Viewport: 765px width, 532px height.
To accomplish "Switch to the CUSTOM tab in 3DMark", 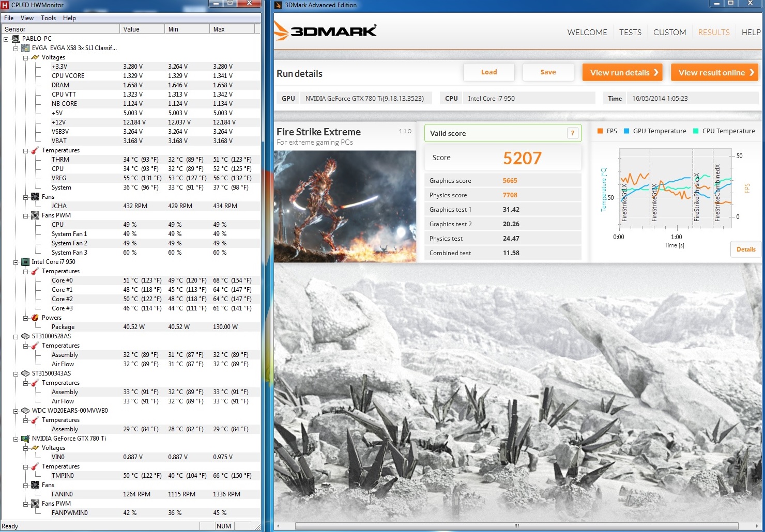I will pyautogui.click(x=669, y=32).
